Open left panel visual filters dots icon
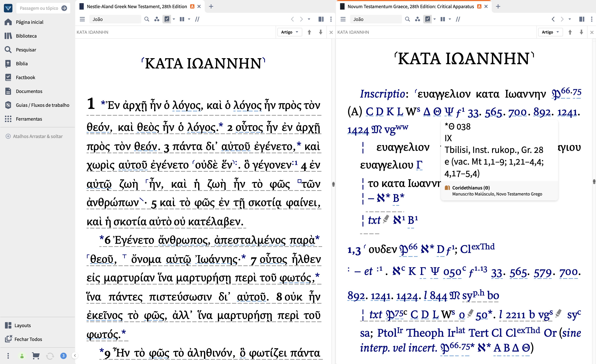 [x=157, y=19]
